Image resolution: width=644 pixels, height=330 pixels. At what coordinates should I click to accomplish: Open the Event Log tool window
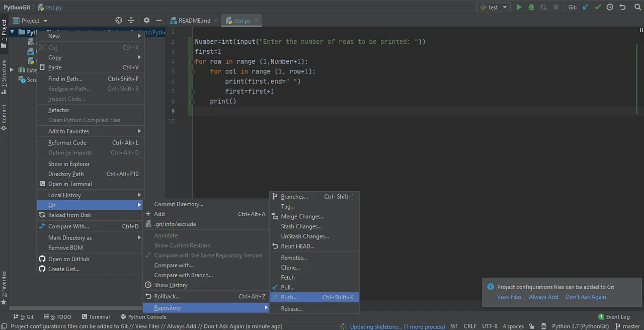[613, 317]
